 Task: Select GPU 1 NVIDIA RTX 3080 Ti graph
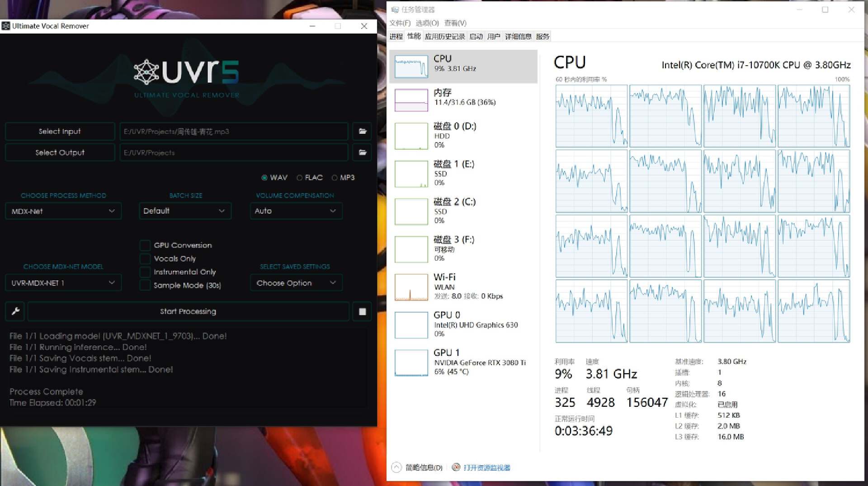tap(411, 363)
